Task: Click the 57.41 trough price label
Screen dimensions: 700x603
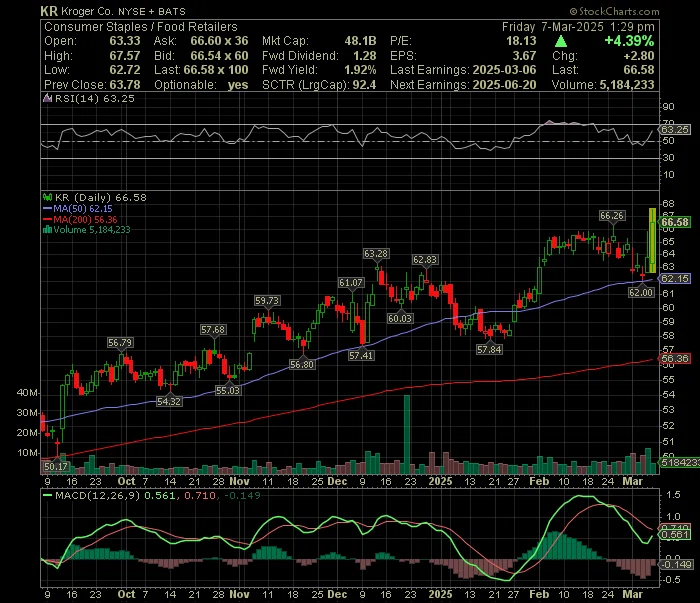Action: click(361, 356)
